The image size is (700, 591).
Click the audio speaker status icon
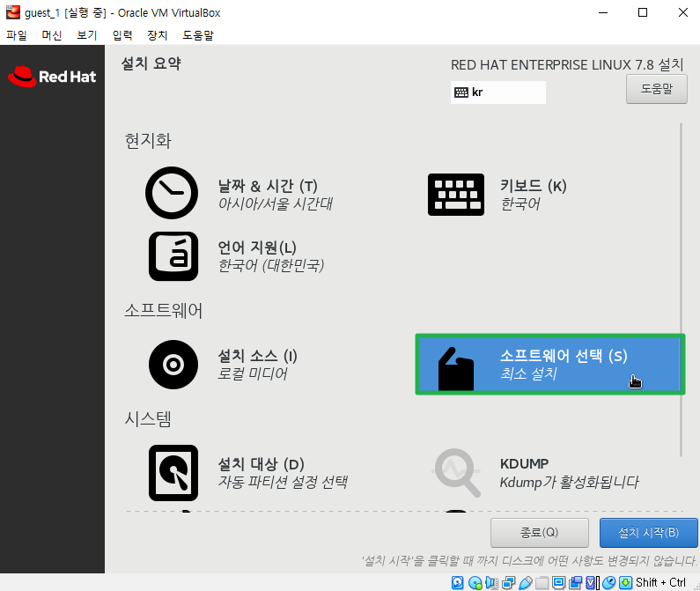click(x=491, y=582)
